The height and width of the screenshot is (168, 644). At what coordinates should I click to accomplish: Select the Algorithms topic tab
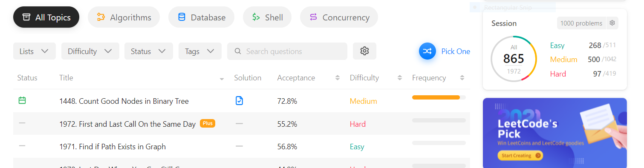pos(124,17)
